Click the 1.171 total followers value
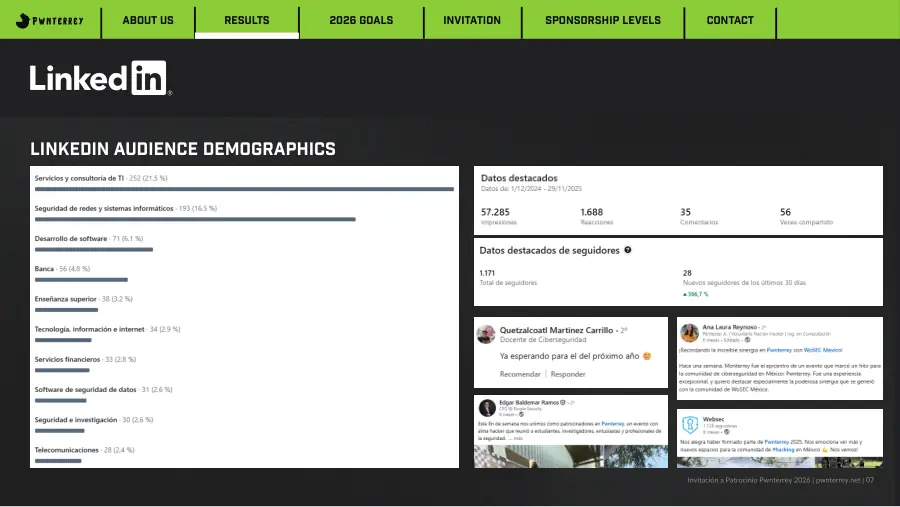The width and height of the screenshot is (900, 507). coord(487,273)
